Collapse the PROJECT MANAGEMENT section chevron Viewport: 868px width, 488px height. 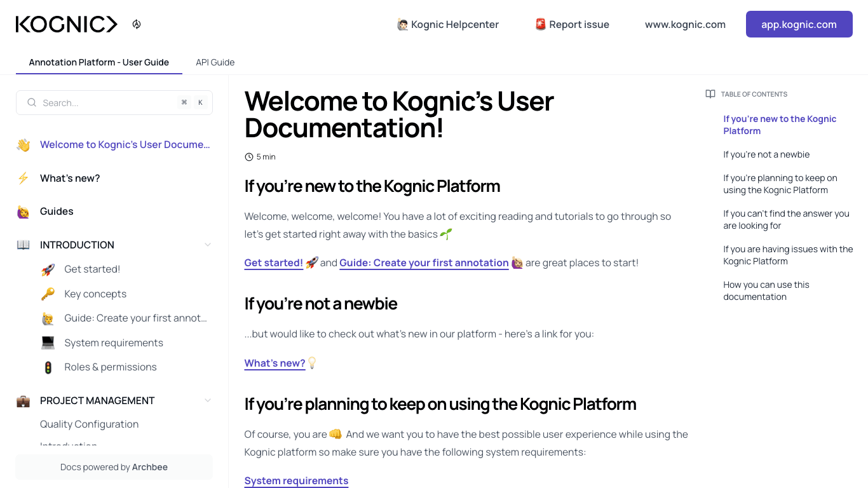coord(207,400)
